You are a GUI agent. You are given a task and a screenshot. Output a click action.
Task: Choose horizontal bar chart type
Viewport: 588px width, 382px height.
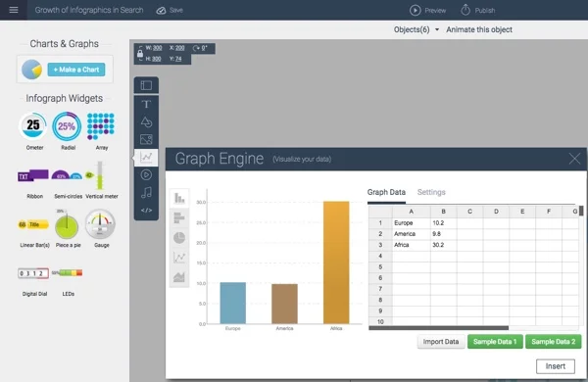(179, 217)
